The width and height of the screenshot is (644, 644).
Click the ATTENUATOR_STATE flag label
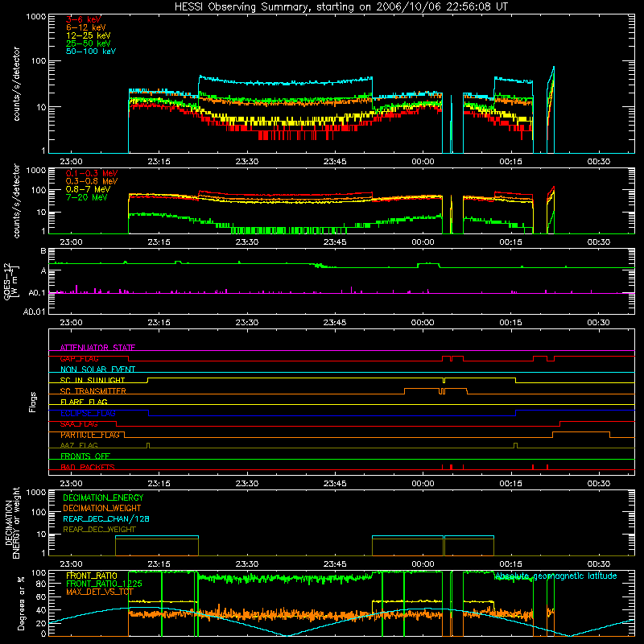click(x=97, y=348)
